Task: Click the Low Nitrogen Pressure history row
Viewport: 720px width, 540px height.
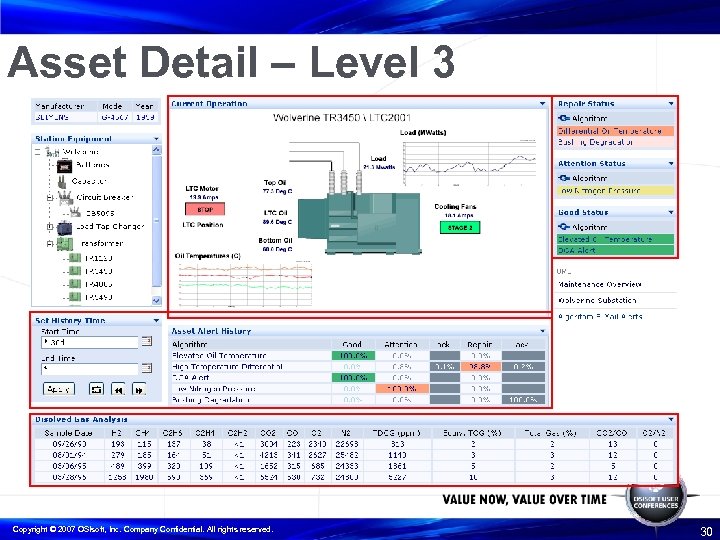Action: (358, 388)
